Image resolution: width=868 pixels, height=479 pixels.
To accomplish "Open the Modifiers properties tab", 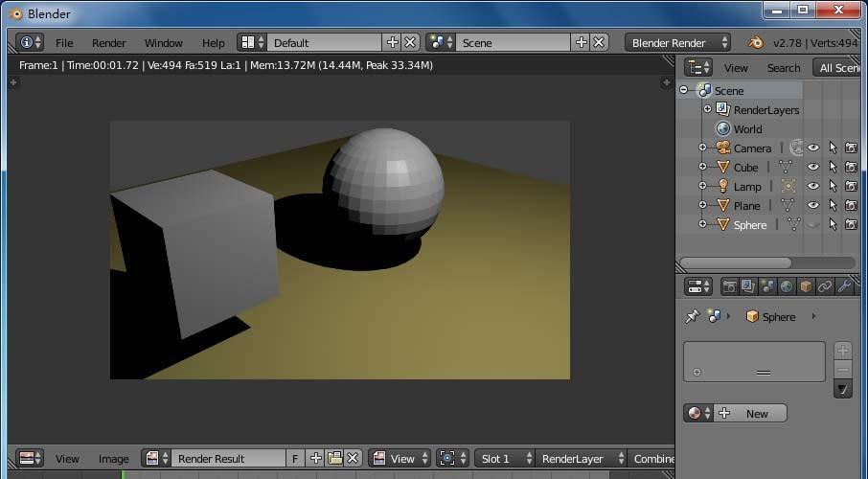I will click(x=844, y=286).
